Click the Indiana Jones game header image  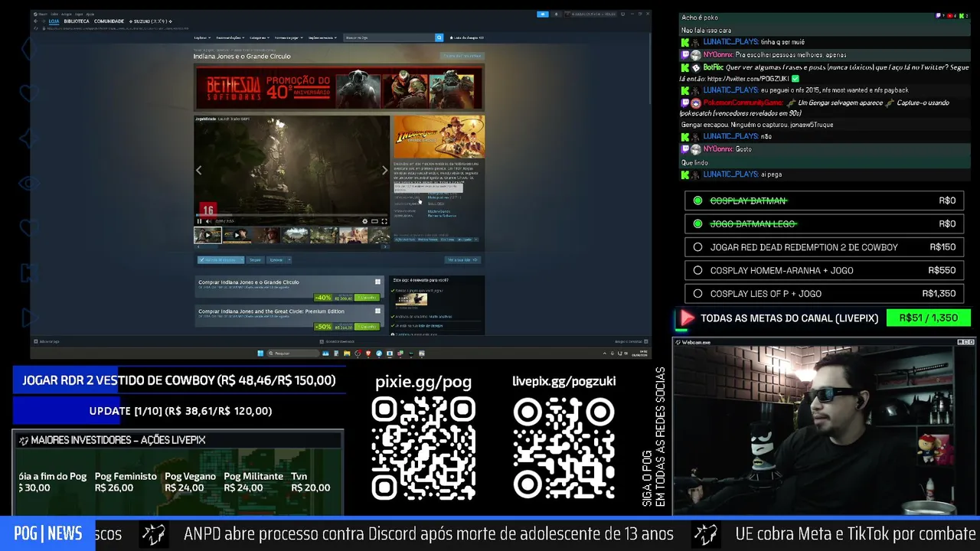click(439, 136)
